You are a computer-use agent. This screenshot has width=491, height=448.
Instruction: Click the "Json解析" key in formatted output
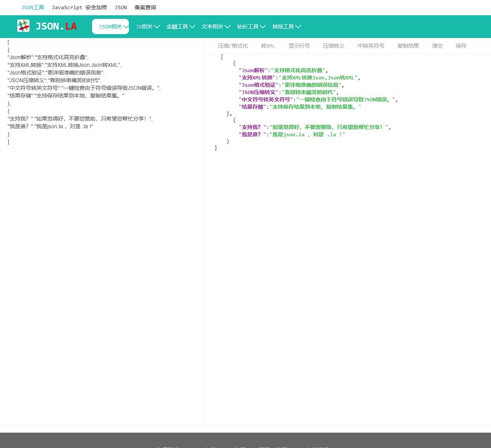pyautogui.click(x=253, y=70)
